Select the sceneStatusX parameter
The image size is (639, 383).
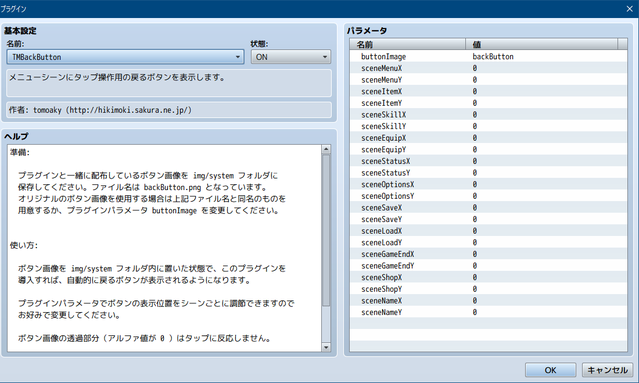pos(386,161)
